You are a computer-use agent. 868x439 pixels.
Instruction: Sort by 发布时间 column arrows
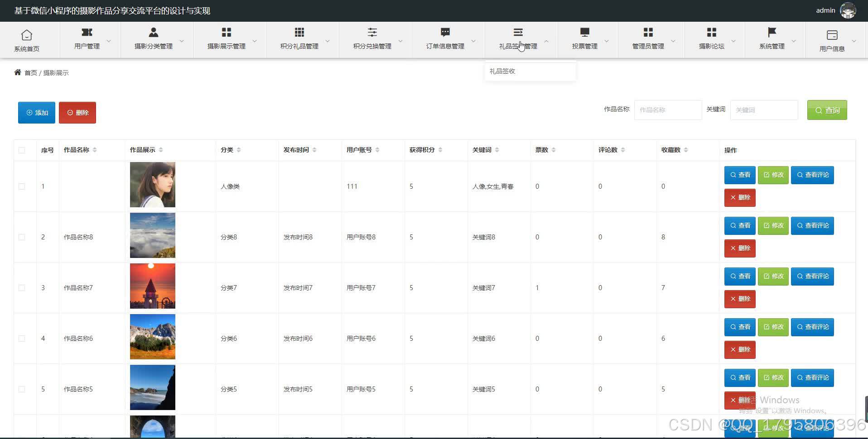tap(314, 150)
